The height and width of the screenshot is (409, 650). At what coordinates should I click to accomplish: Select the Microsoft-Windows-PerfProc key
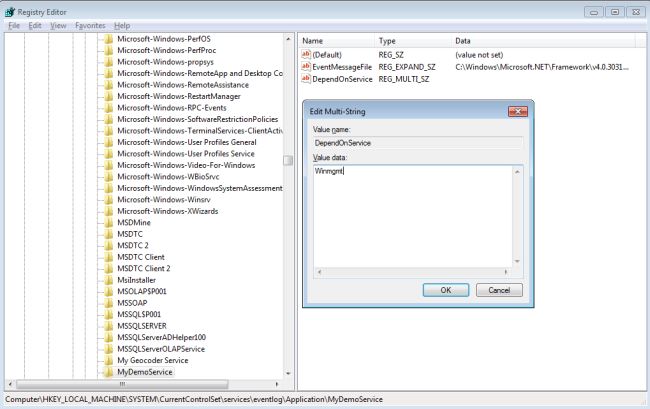point(167,51)
